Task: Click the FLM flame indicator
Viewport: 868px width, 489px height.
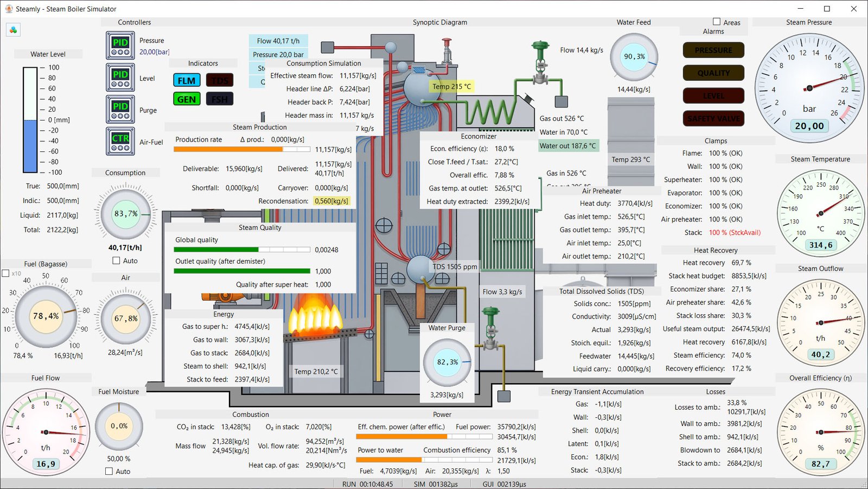Action: (x=187, y=80)
